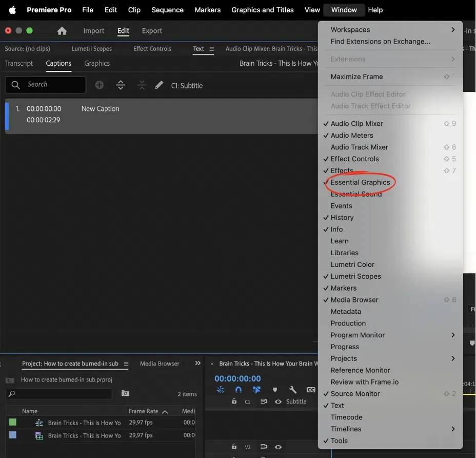This screenshot has width=476, height=458.
Task: Switch to the Transcript tab
Action: coord(19,63)
